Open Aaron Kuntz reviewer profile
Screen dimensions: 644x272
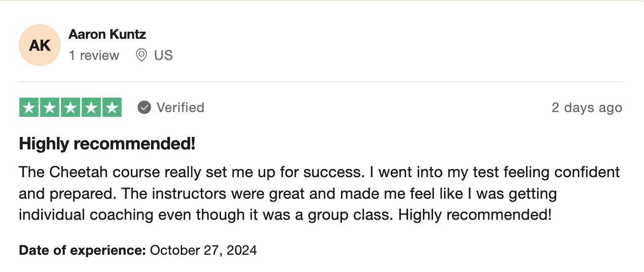click(x=107, y=34)
